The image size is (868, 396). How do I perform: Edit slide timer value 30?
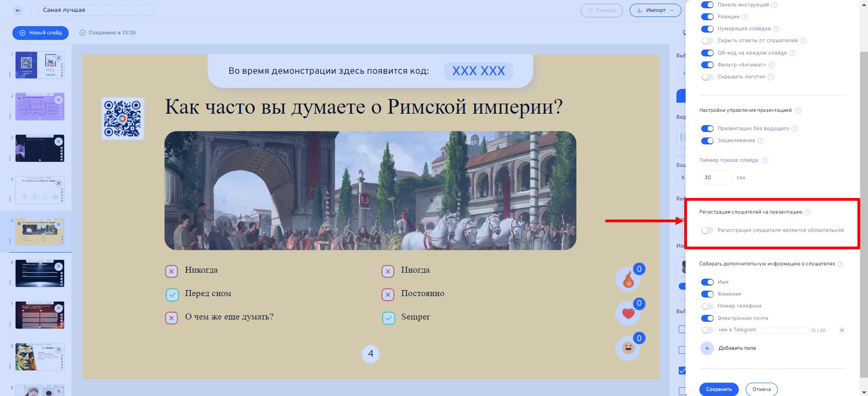[716, 178]
